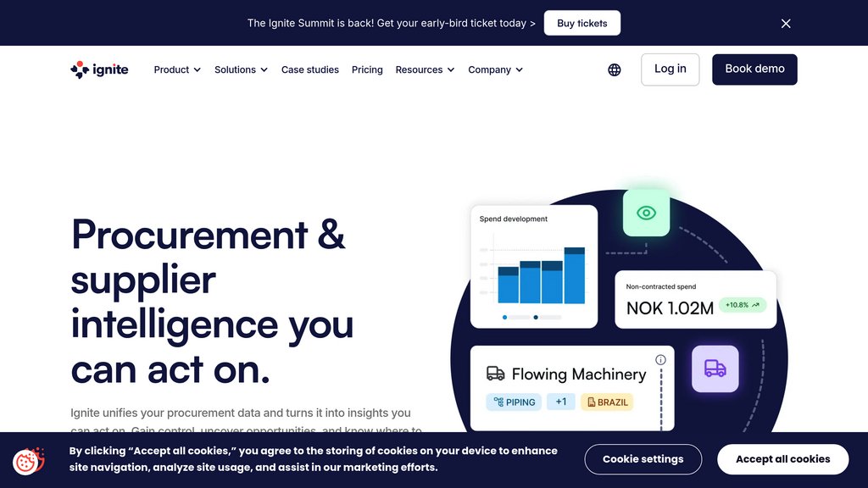The height and width of the screenshot is (488, 868).
Task: Expand the Company dropdown menu
Action: click(495, 69)
